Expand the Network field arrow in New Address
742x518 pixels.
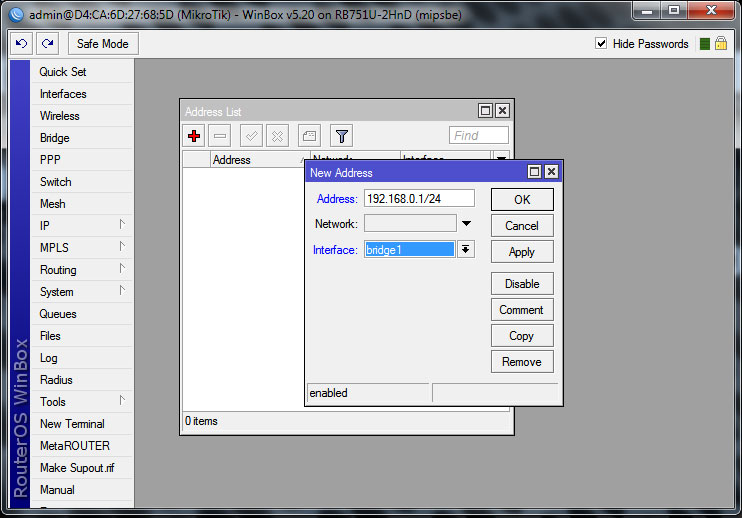click(466, 224)
